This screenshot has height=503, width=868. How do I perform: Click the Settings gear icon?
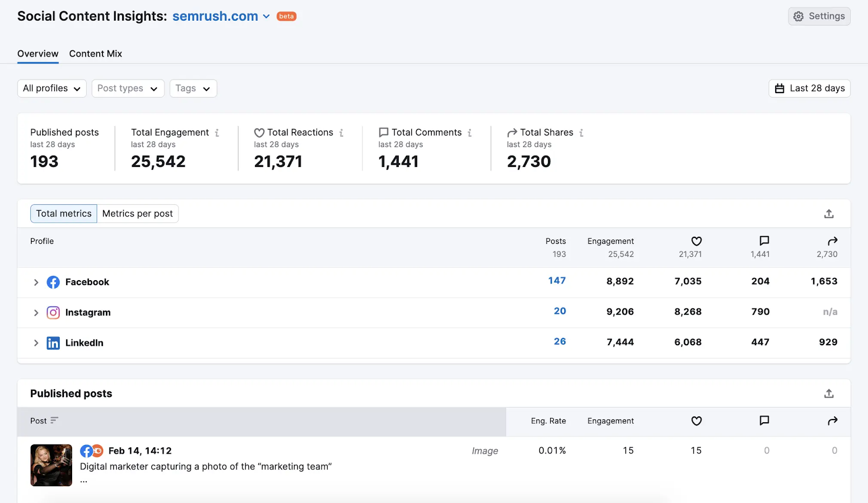click(x=797, y=16)
